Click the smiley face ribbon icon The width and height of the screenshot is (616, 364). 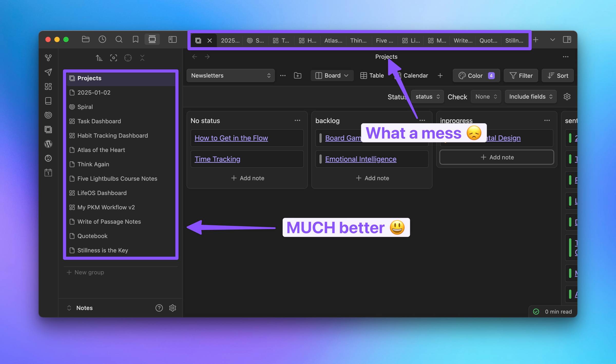coord(48,158)
